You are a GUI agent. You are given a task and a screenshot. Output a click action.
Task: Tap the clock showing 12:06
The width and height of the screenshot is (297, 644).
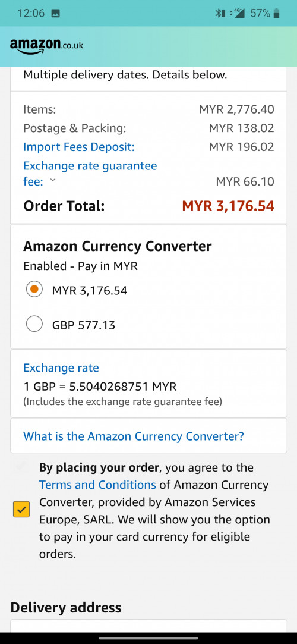click(31, 13)
